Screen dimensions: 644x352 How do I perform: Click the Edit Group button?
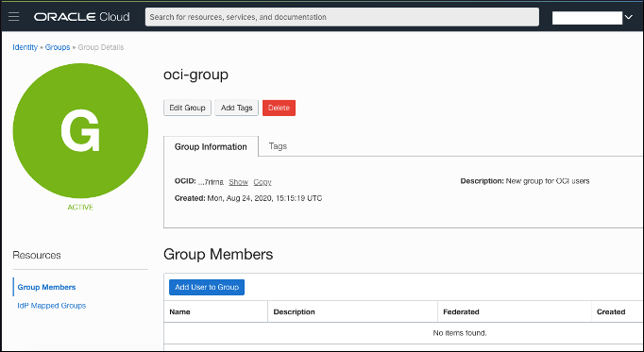tap(187, 108)
